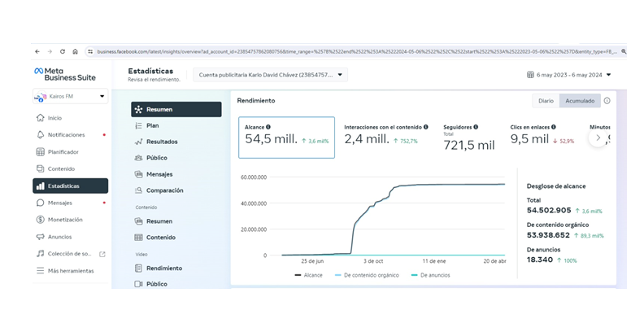
Task: Click the info icon next to Alcance
Action: point(268,128)
